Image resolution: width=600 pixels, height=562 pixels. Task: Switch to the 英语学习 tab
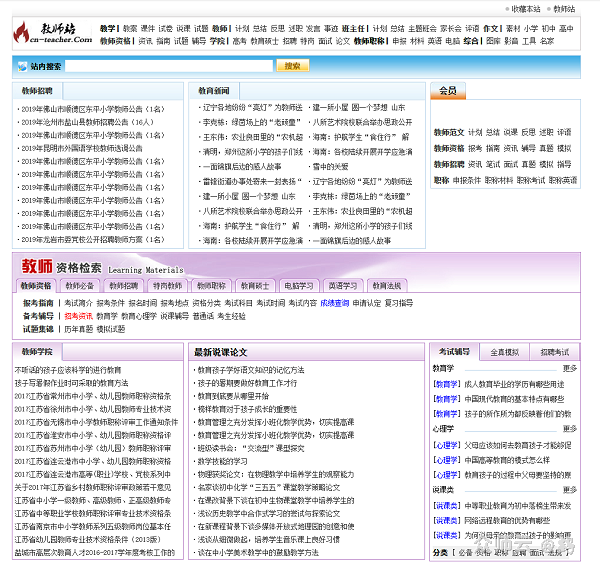pos(342,285)
